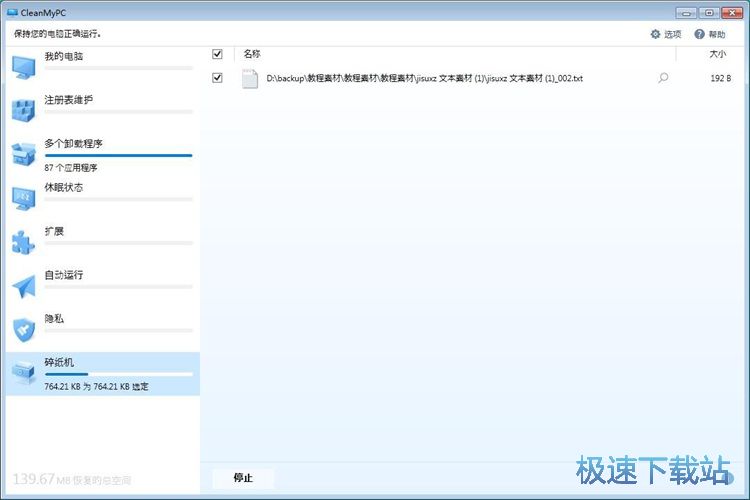
Task: Open the 扩展 section
Action: click(54, 231)
